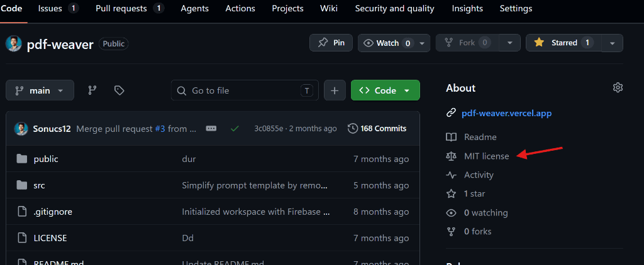The width and height of the screenshot is (644, 265).
Task: Click the plus add file button
Action: 335,90
